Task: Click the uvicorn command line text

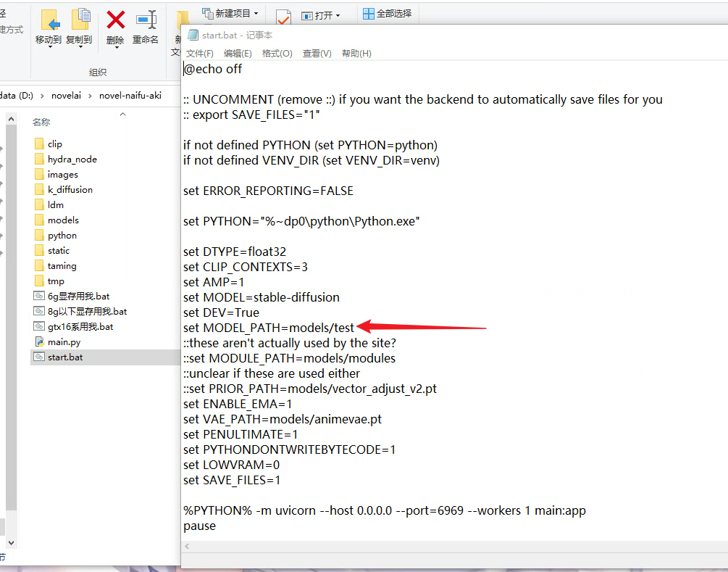Action: (385, 510)
